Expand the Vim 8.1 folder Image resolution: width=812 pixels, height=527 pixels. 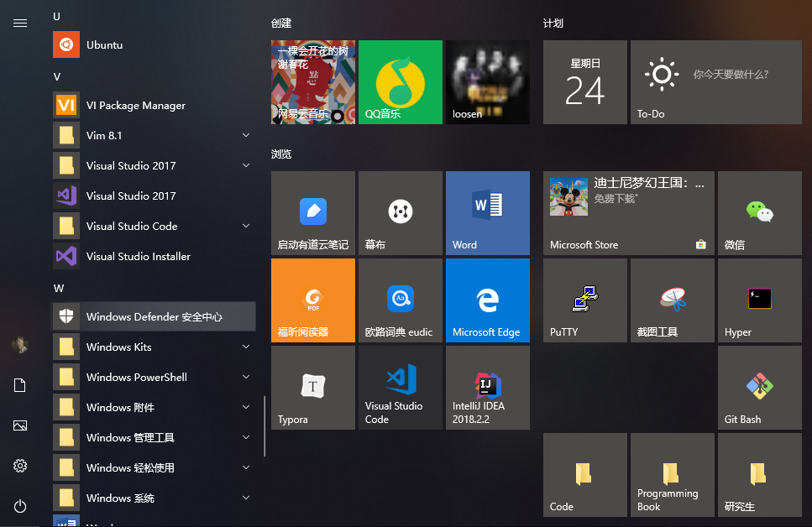click(246, 136)
